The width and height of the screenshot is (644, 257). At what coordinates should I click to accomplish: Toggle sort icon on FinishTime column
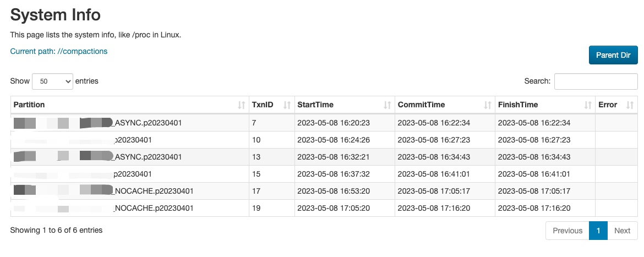(588, 105)
